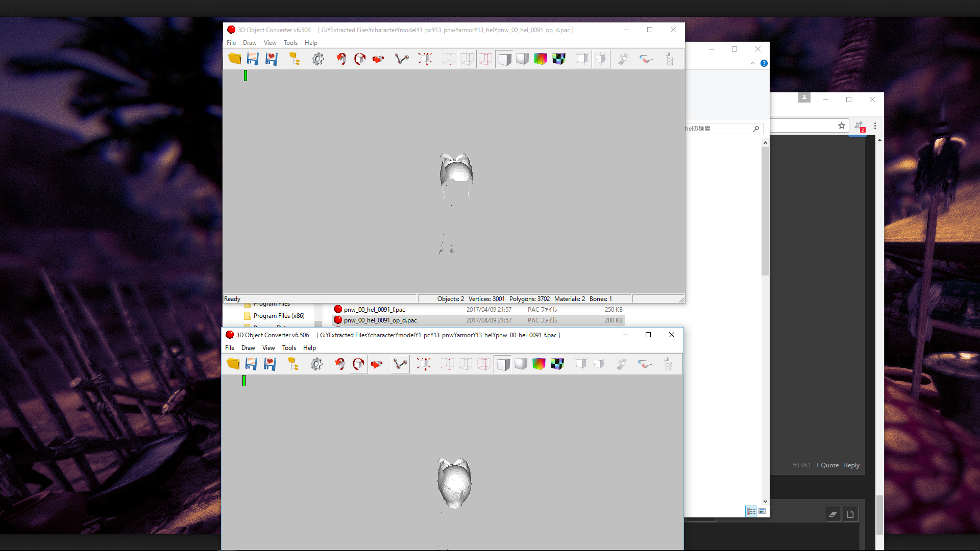Select the checkered texture cube icon

click(559, 59)
